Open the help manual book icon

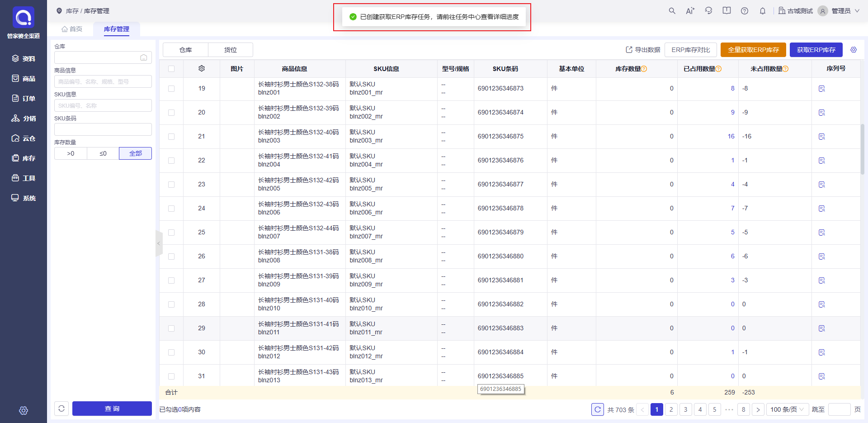point(726,11)
